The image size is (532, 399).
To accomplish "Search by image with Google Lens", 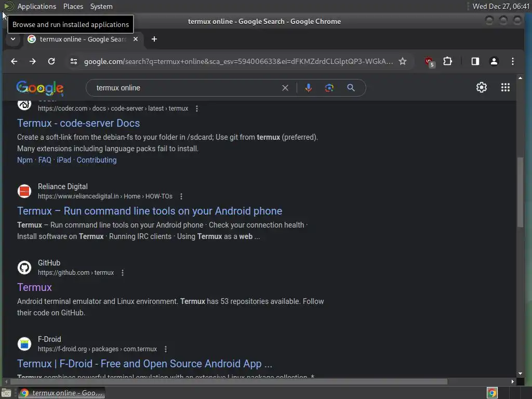I will 329,88.
